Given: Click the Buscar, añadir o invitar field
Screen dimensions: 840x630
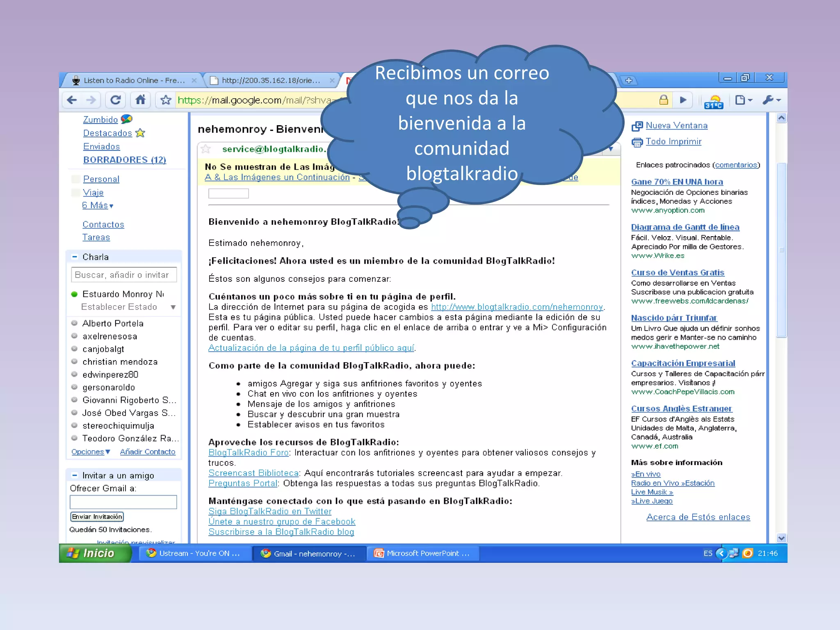Looking at the screenshot, I should pos(124,275).
